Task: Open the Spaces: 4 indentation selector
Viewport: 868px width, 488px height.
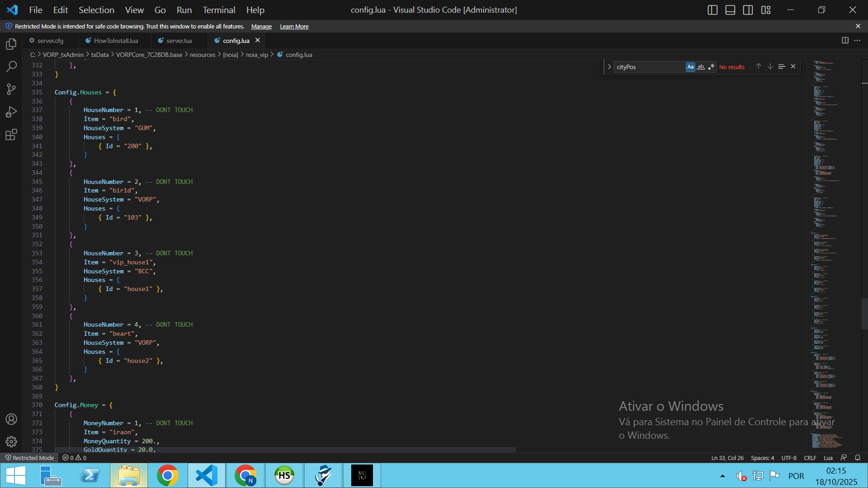Action: (762, 458)
